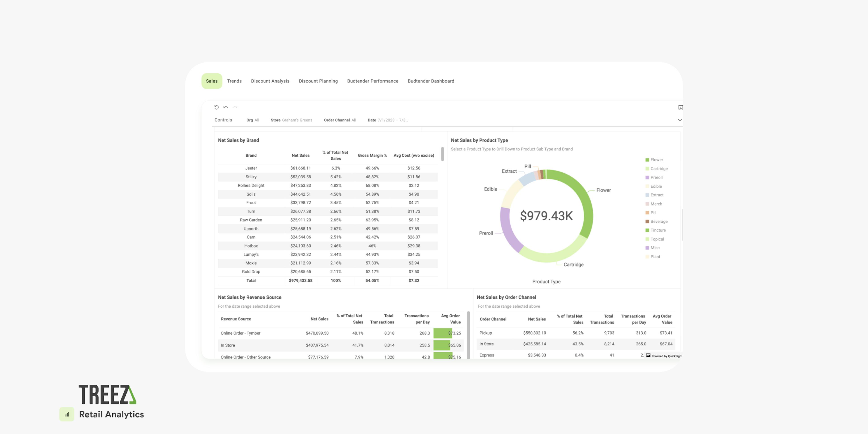This screenshot has width=868, height=434.
Task: Click the Brand table vertical scrollbar
Action: [x=442, y=154]
